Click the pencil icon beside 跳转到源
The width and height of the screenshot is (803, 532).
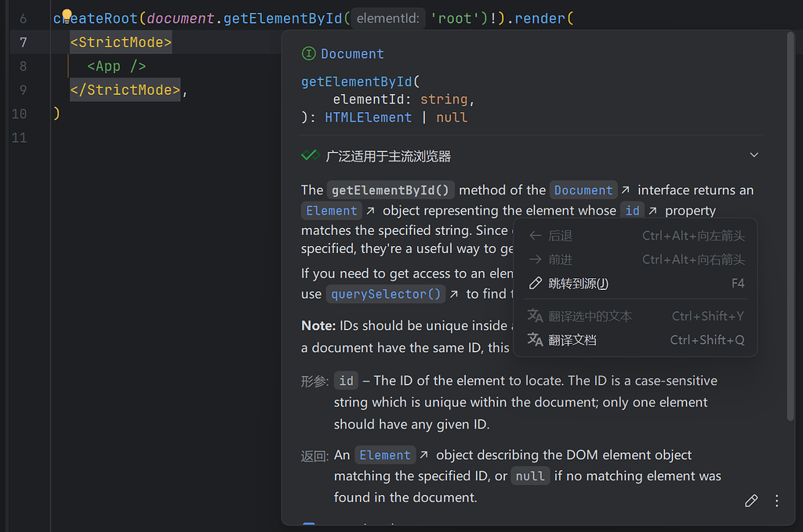pyautogui.click(x=535, y=284)
